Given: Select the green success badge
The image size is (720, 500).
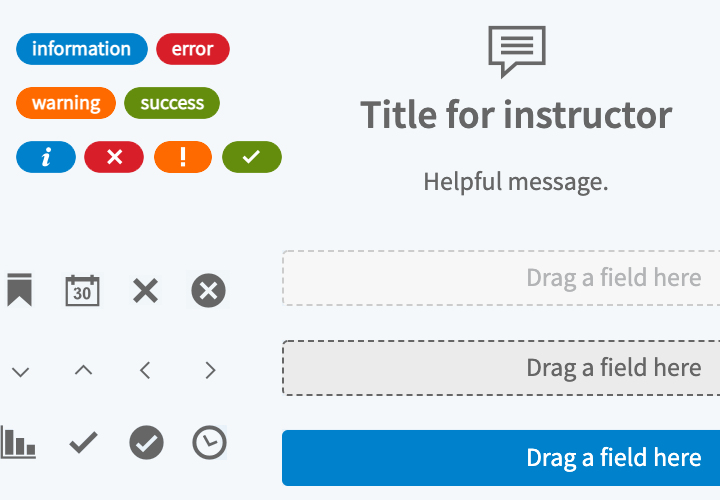Looking at the screenshot, I should coord(172,103).
